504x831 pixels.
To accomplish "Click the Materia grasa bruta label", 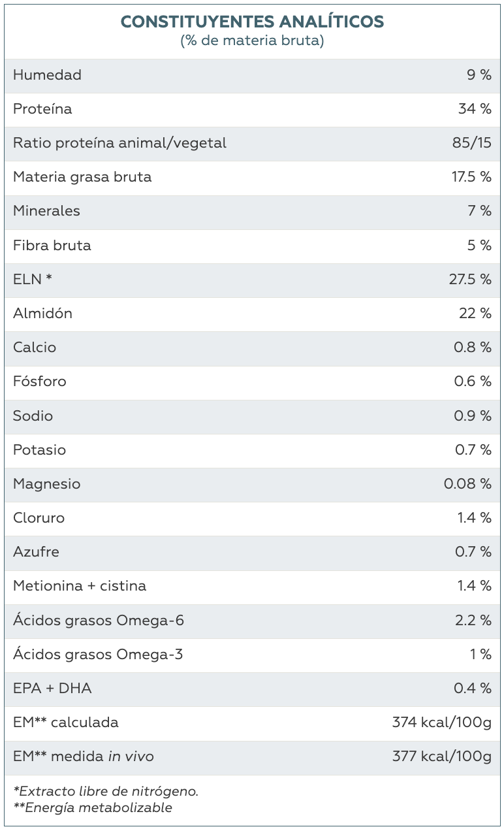I will click(82, 177).
